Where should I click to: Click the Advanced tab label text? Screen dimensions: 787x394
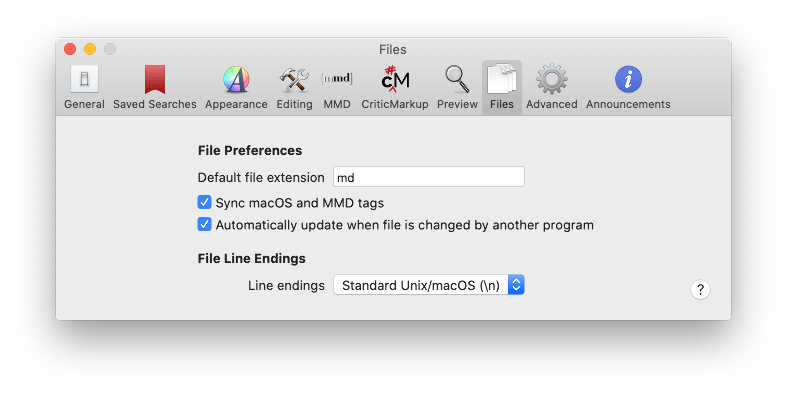pyautogui.click(x=552, y=104)
